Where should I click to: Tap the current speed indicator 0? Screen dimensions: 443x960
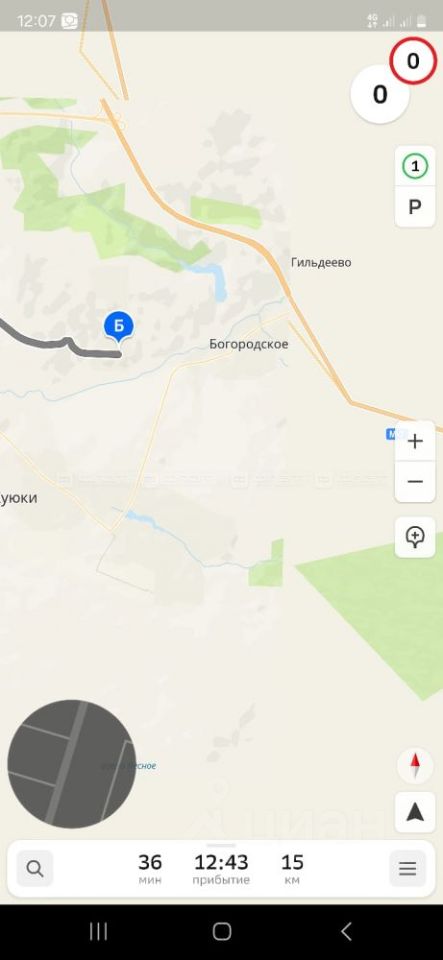coord(379,94)
